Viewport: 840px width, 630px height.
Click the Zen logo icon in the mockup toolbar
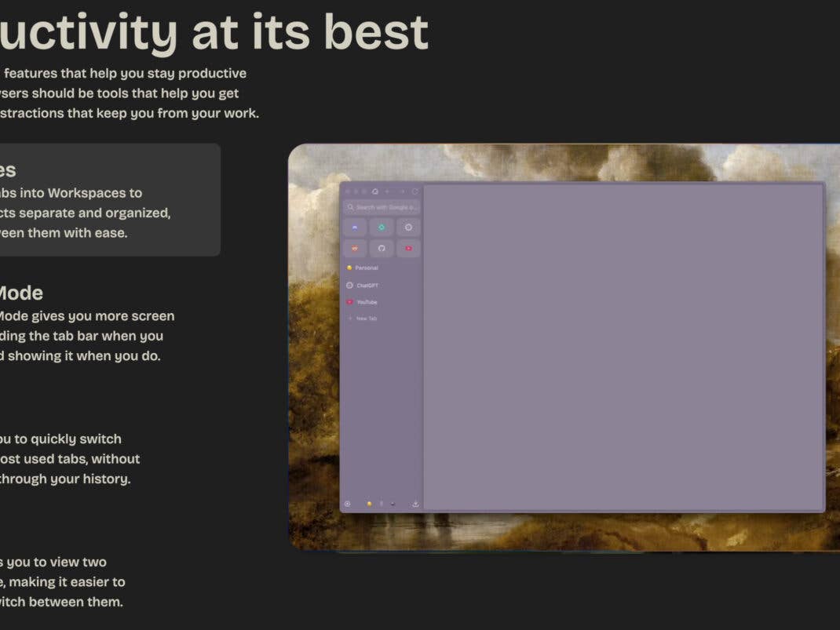tap(375, 191)
